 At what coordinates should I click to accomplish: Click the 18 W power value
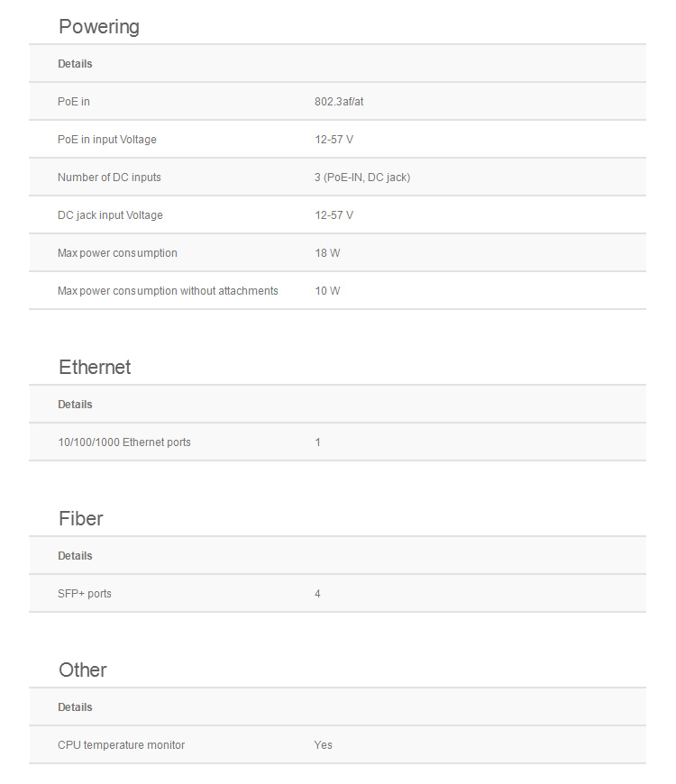(327, 253)
